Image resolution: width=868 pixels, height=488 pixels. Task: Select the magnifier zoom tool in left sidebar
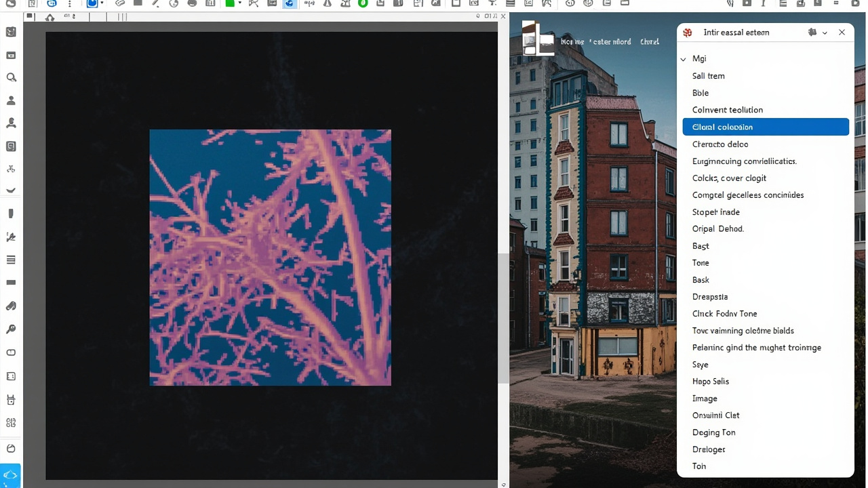coord(11,77)
